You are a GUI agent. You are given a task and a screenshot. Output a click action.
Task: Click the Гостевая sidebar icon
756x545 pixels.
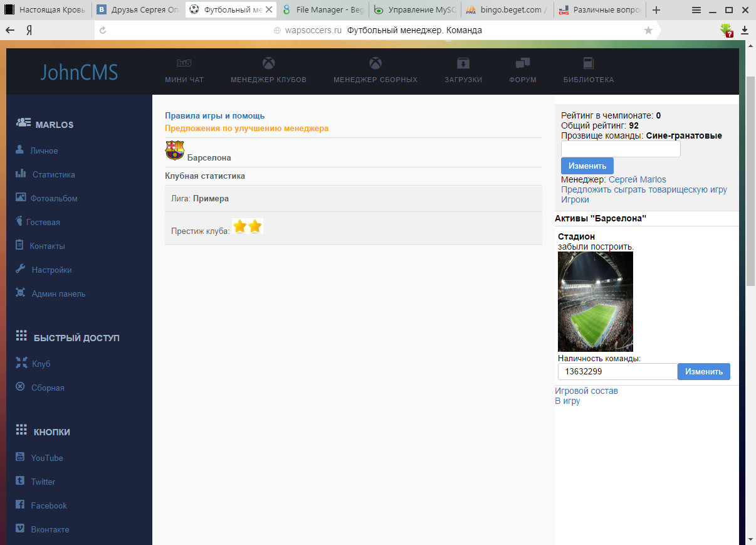click(19, 221)
